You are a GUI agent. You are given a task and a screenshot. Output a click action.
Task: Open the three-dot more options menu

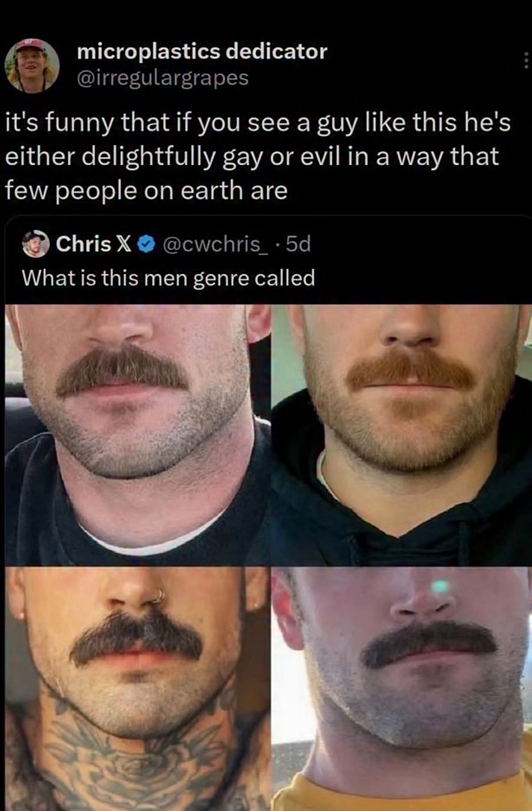click(526, 59)
